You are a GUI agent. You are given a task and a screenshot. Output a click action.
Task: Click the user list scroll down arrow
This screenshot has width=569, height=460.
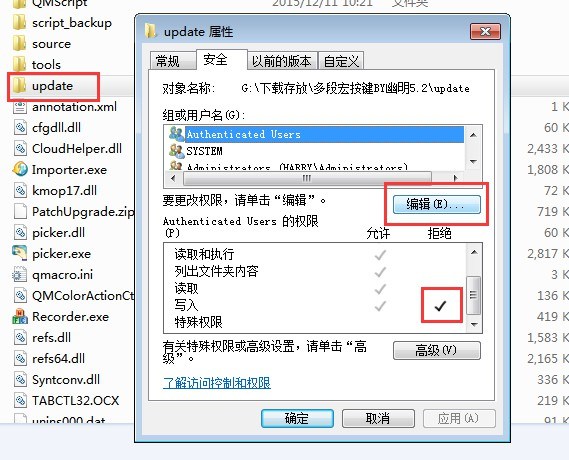click(473, 162)
